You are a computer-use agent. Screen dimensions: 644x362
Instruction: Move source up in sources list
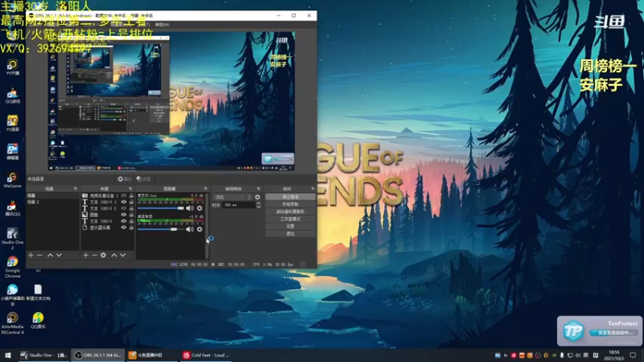(x=114, y=255)
